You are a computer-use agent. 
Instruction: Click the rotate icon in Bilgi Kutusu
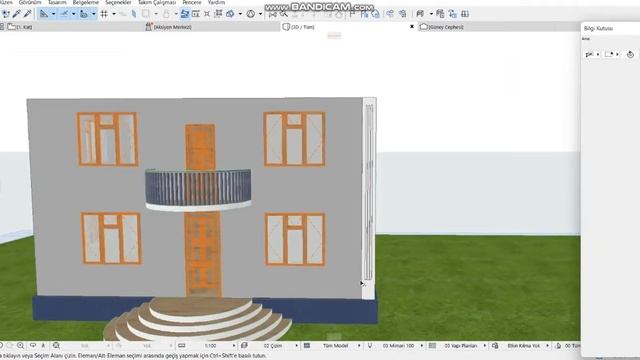[630, 54]
